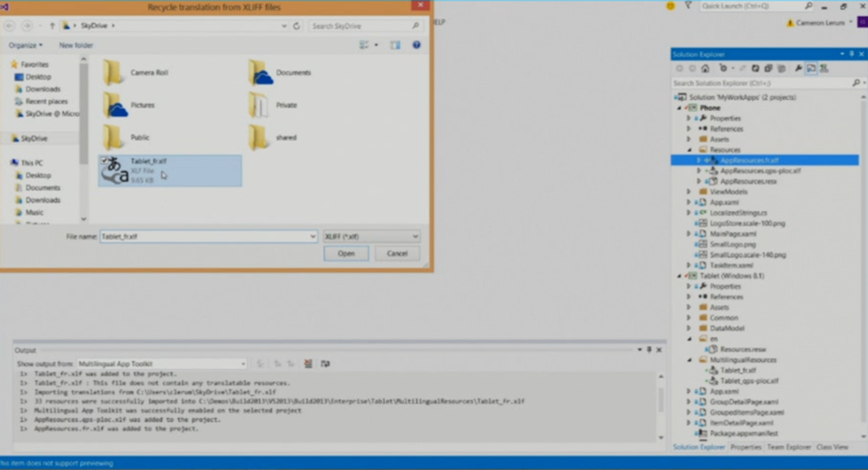Click the Clear All icon in Output
The width and height of the screenshot is (868, 470).
[x=309, y=363]
